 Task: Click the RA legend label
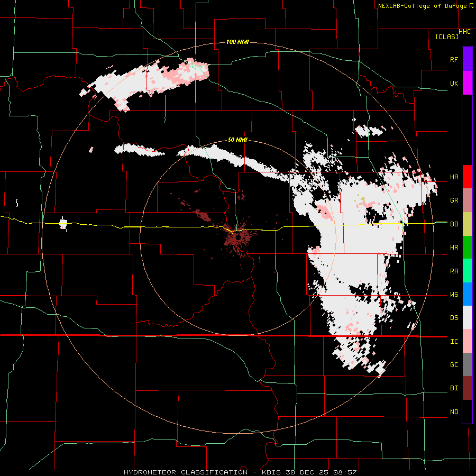[x=454, y=271]
